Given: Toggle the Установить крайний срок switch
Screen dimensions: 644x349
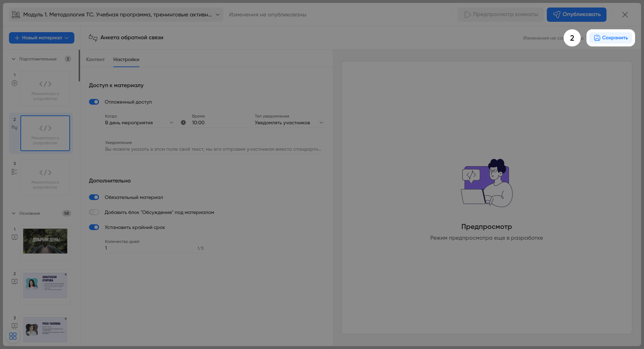Looking at the screenshot, I should [94, 227].
